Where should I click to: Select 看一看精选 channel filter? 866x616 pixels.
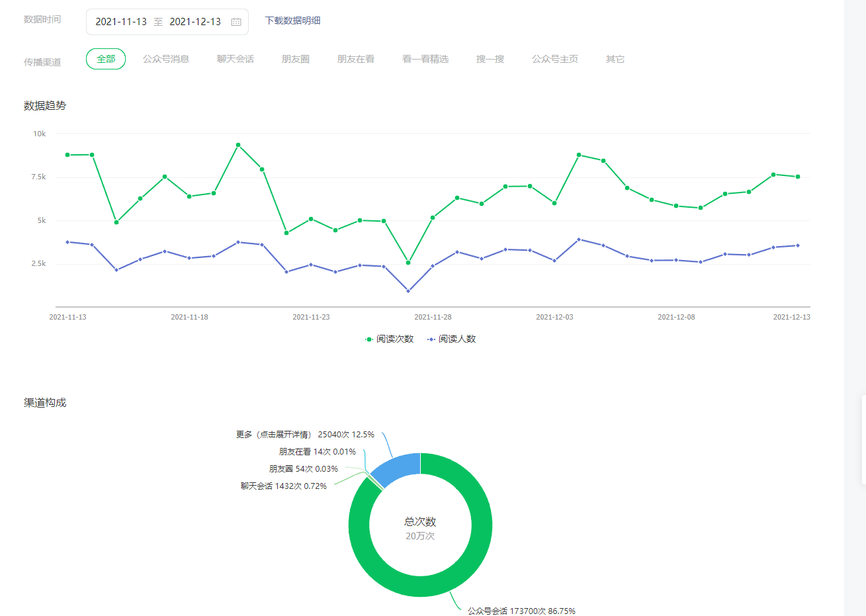point(425,59)
